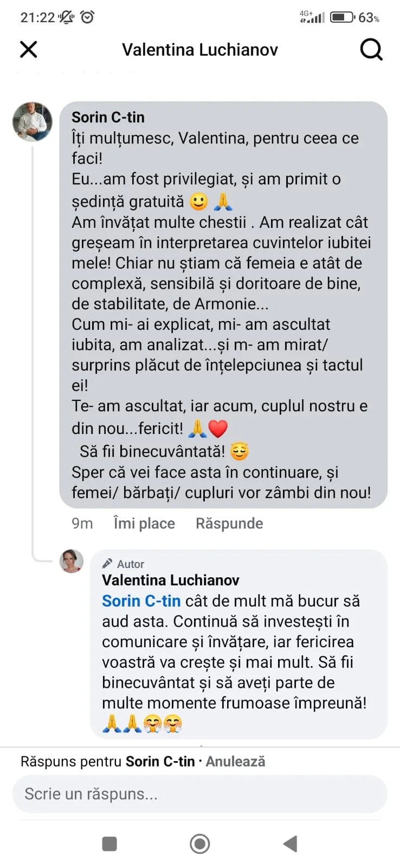Tap the battery icon in status bar
Image resolution: width=400 pixels, height=868 pixels.
coord(342,17)
